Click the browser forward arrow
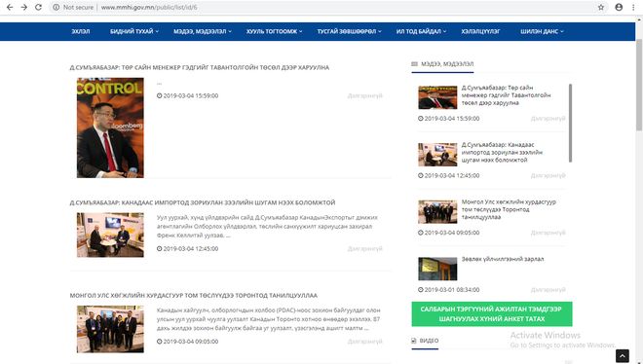This screenshot has width=643, height=364. tap(24, 7)
